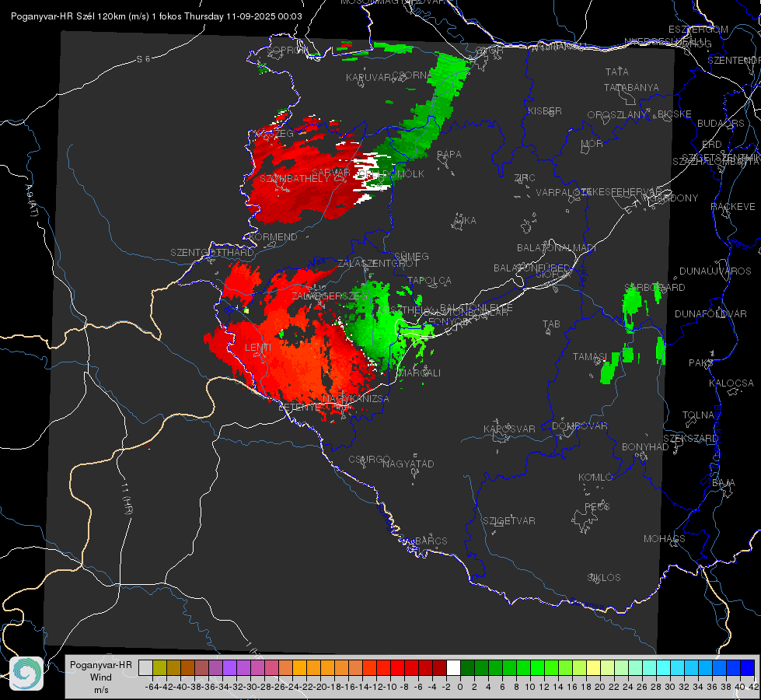Click the CSURGO town label

tap(369, 460)
